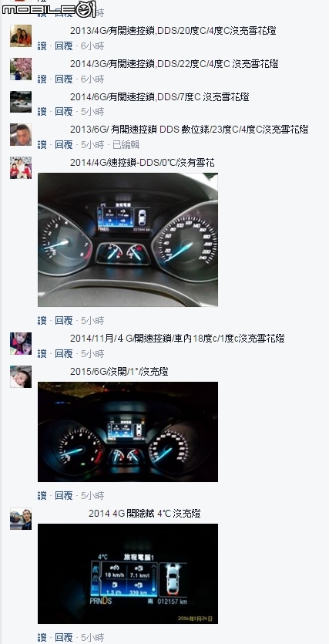The height and width of the screenshot is (644, 329).
Task: Open avatar of 2013/4G commenter
Action: [x=21, y=35]
